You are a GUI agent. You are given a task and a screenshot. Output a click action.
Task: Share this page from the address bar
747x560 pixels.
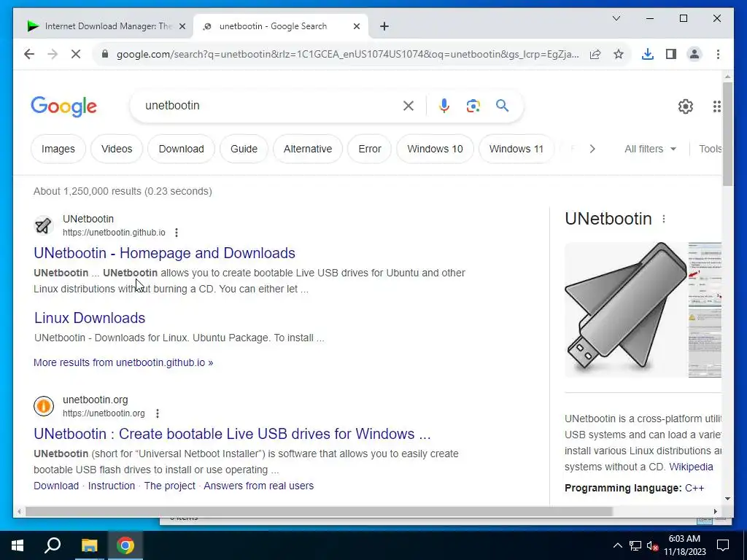(x=595, y=54)
